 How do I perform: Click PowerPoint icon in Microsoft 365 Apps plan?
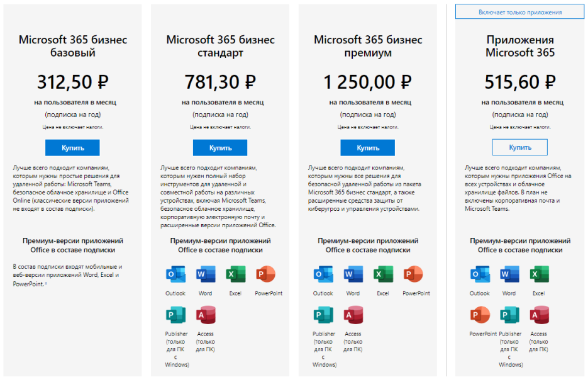point(480,315)
